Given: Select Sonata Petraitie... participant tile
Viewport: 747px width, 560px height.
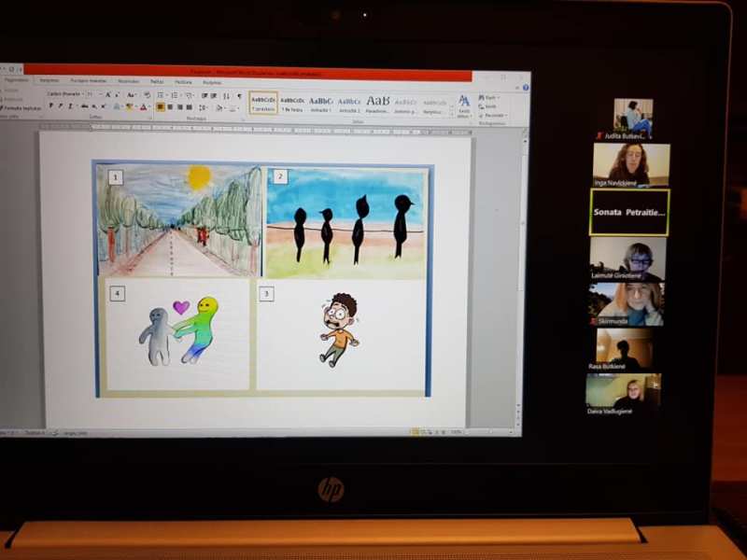Looking at the screenshot, I should 629,213.
